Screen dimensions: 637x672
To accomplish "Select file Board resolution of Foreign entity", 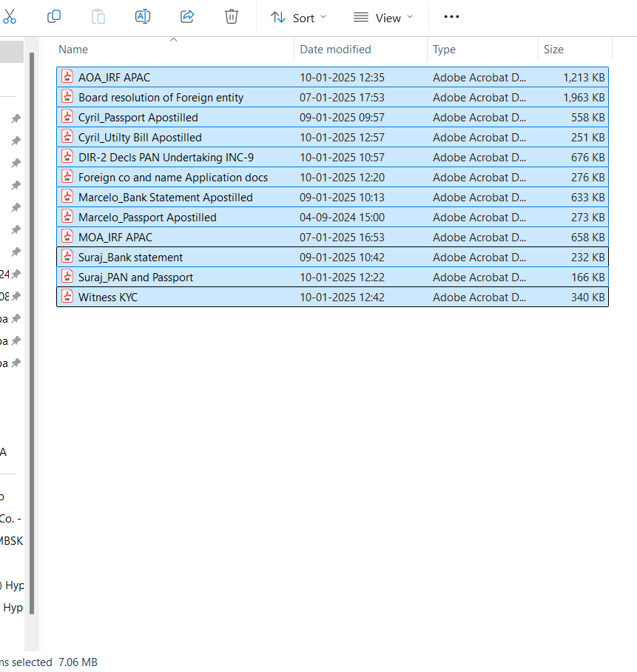I will [161, 98].
